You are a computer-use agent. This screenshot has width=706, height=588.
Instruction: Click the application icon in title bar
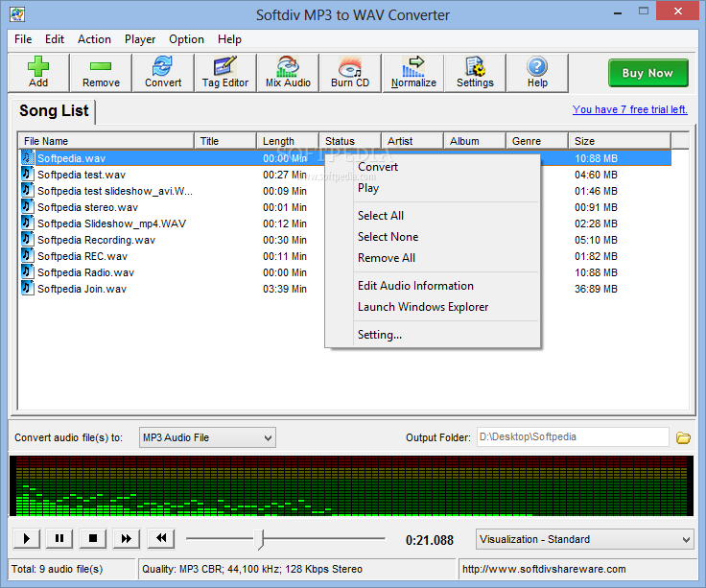click(x=17, y=14)
